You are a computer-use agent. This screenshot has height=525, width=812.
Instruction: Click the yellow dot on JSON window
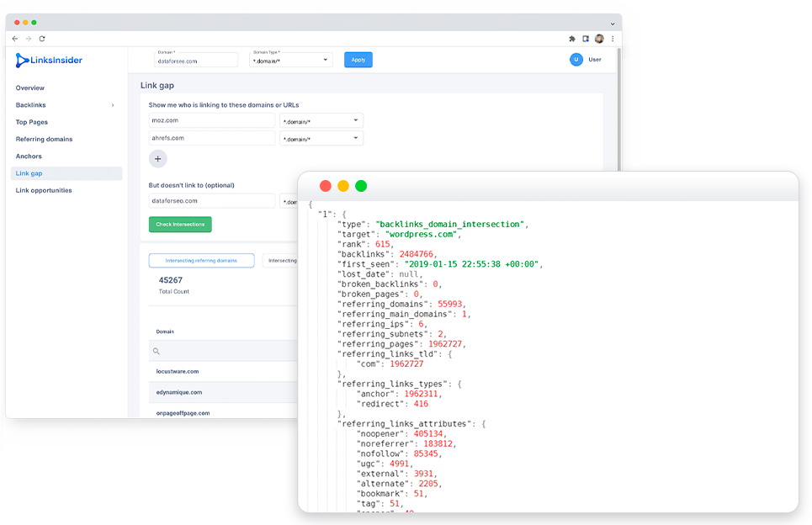[342, 186]
